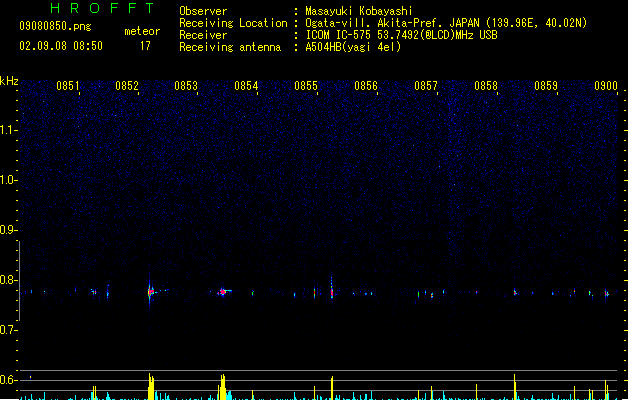Click the ICOM IC-575 receiver text
The image size is (629, 400).
coord(402,35)
